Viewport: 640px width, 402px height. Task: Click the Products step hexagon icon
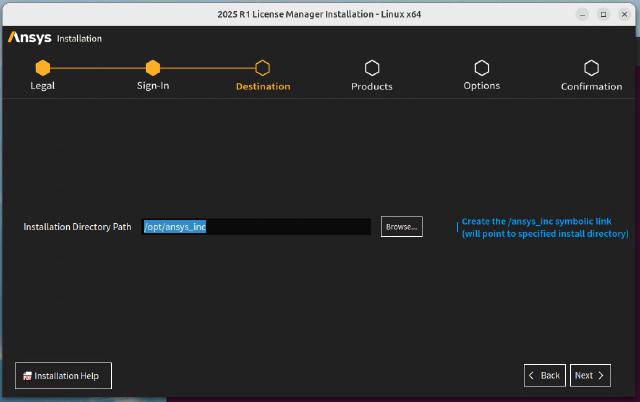click(x=372, y=68)
